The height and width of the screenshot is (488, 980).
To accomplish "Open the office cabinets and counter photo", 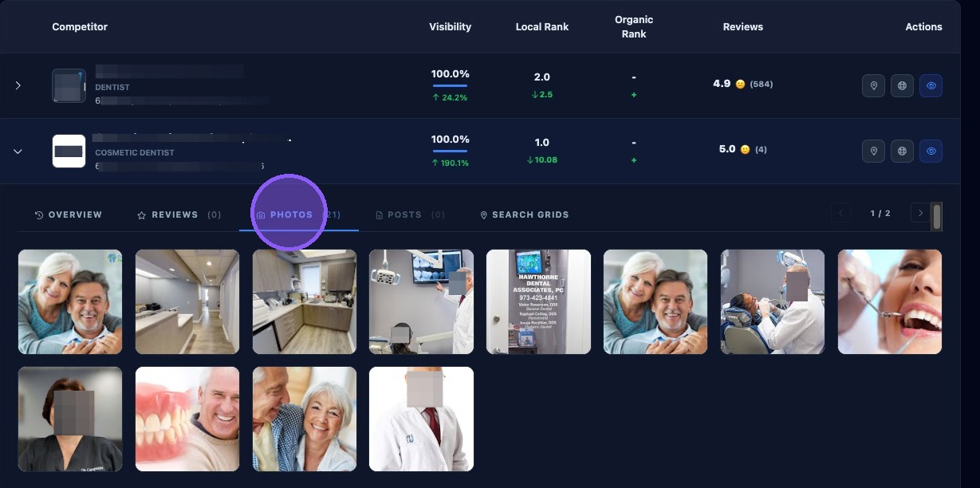I will click(x=305, y=301).
